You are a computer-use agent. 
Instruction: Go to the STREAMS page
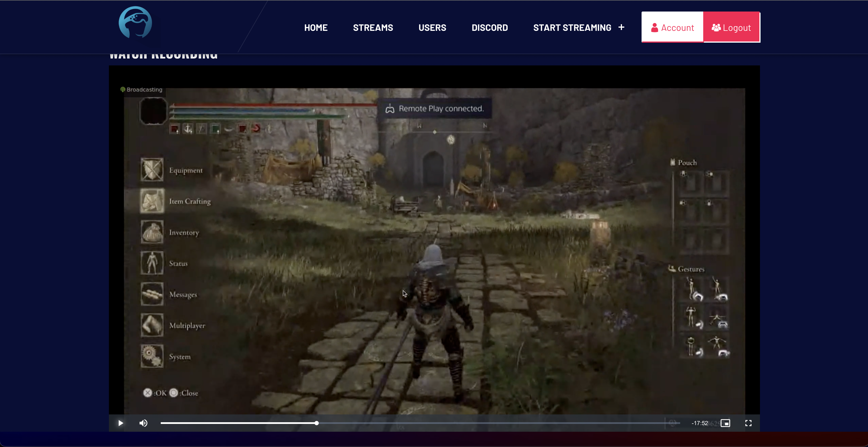(x=373, y=28)
